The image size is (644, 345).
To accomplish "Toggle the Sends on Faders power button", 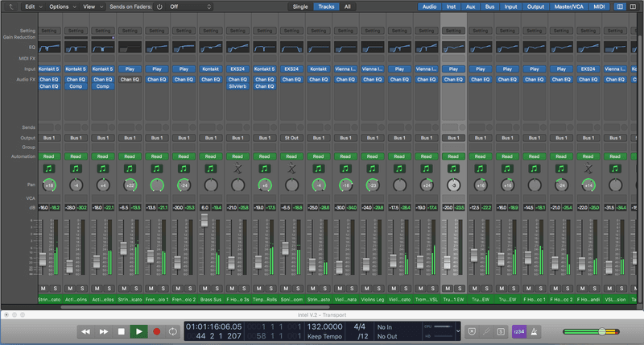I will pyautogui.click(x=159, y=6).
